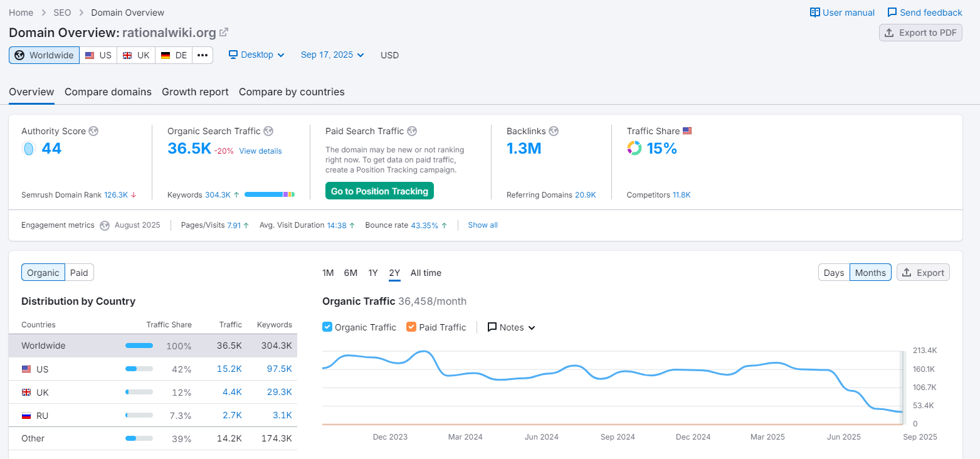Click the User manual book icon
This screenshot has width=980, height=459.
tap(815, 13)
